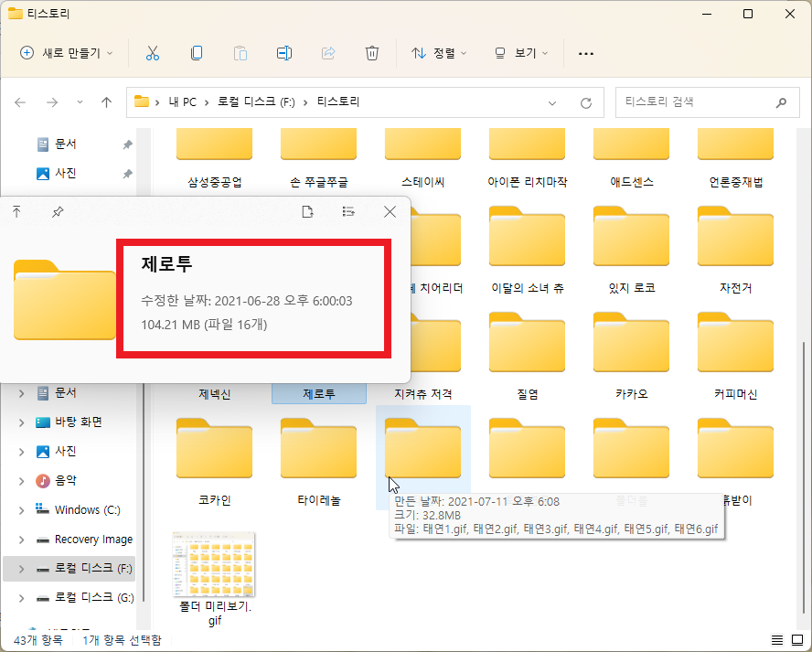Click 티스토리 in the address breadcrumb
Screen dimensions: 812x652
(338, 102)
